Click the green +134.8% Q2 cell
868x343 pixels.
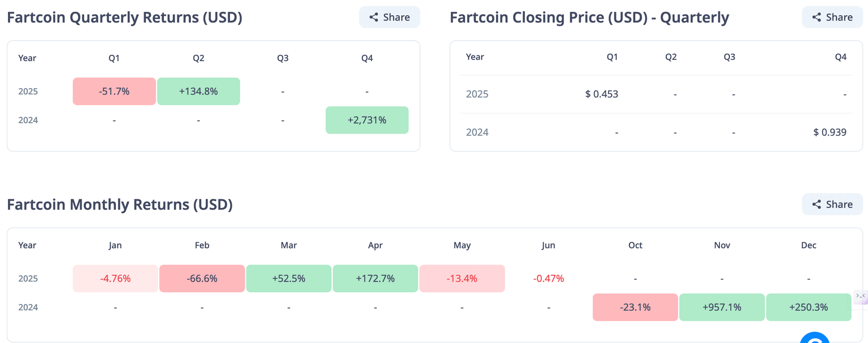198,91
